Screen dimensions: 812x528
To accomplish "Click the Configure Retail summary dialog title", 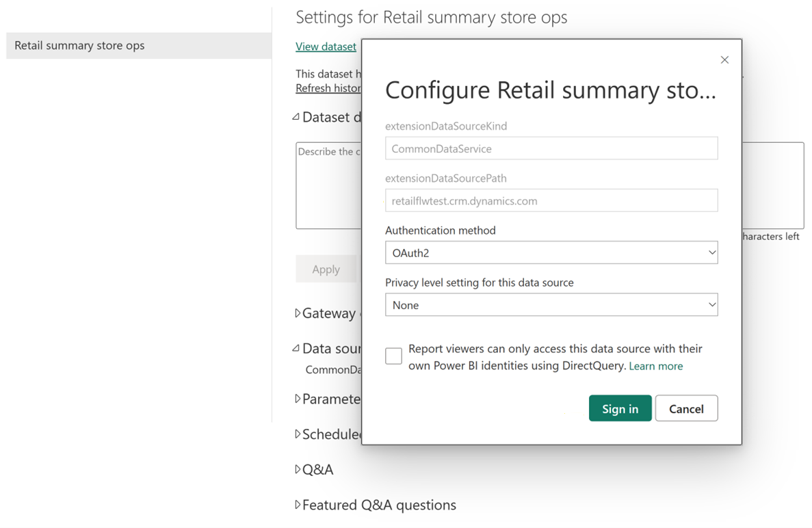I will tap(551, 90).
